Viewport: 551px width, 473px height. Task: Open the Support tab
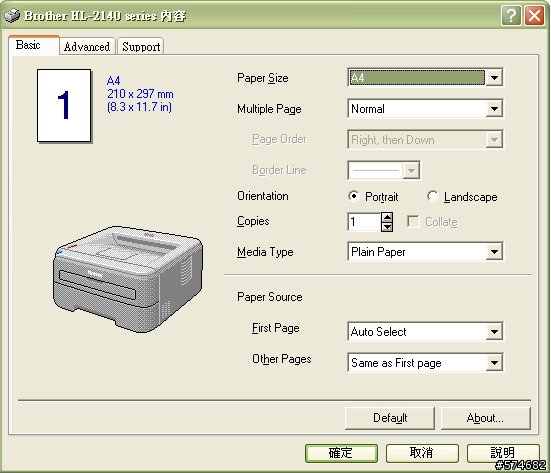(x=141, y=46)
